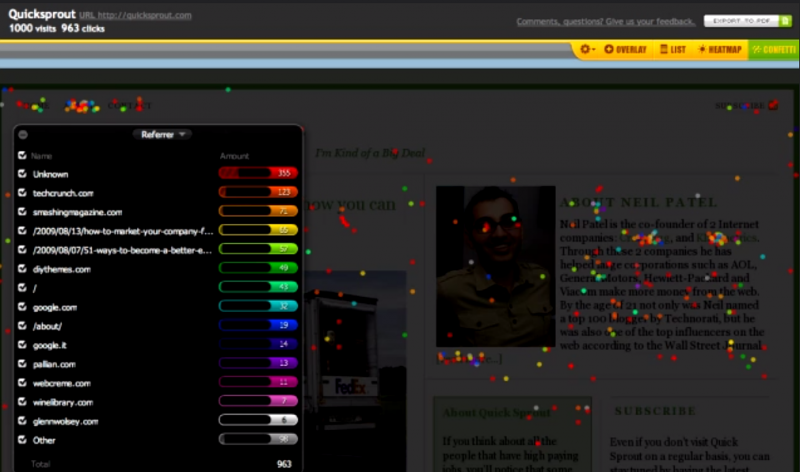Image resolution: width=800 pixels, height=472 pixels.
Task: Uncheck the smashingmagazine.com checkbox
Action: tap(22, 211)
